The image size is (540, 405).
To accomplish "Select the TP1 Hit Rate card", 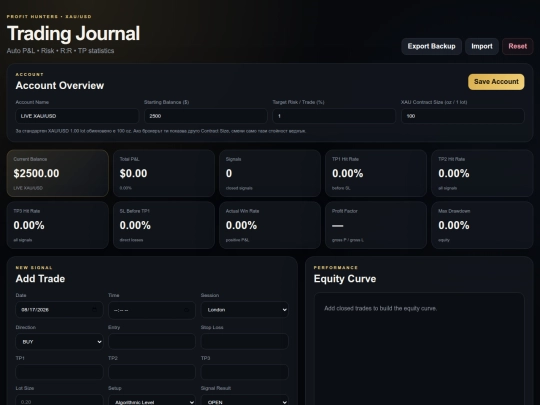I will point(376,173).
